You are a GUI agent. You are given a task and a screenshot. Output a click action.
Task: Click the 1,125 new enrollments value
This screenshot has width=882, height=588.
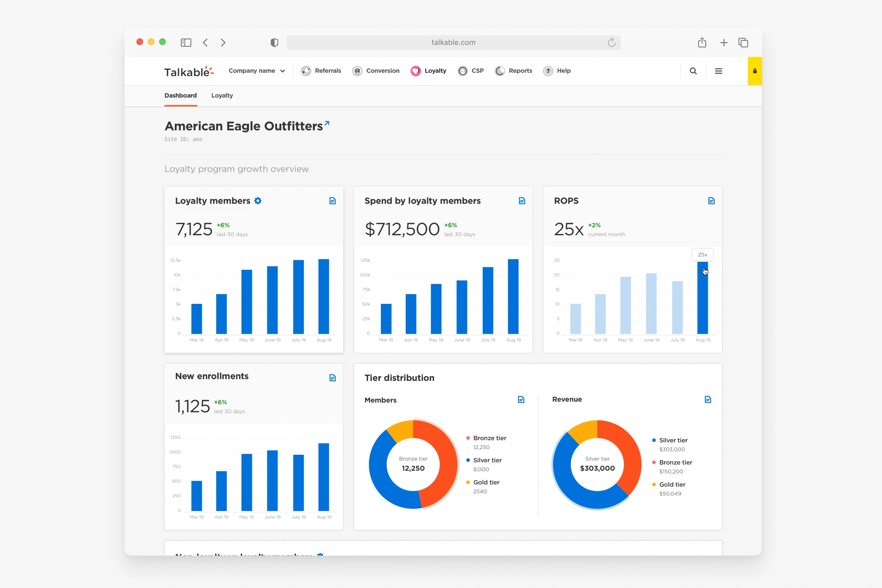point(192,406)
